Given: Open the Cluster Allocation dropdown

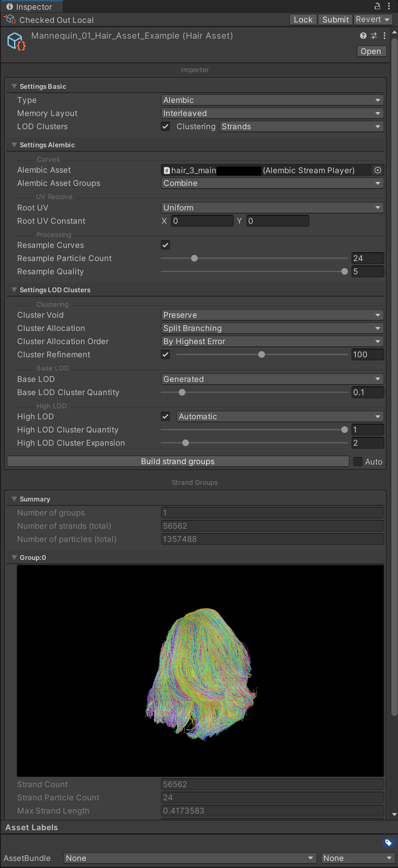Looking at the screenshot, I should [x=272, y=328].
